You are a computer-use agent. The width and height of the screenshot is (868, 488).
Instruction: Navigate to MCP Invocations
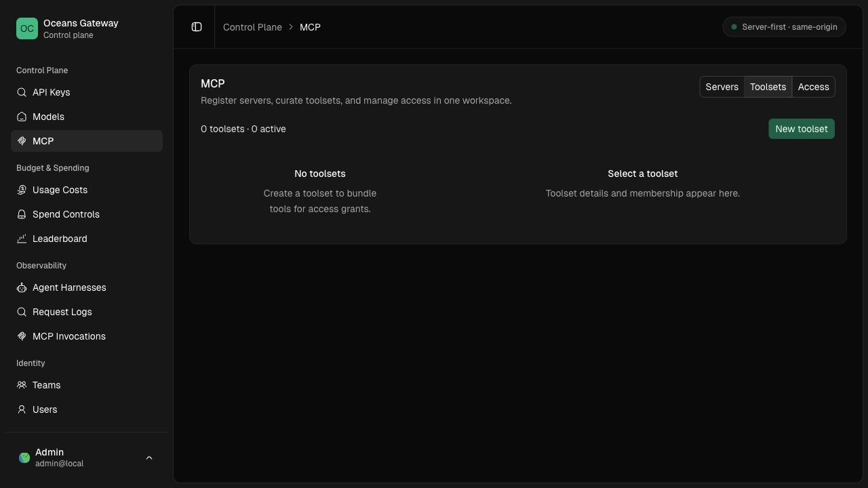click(x=87, y=336)
